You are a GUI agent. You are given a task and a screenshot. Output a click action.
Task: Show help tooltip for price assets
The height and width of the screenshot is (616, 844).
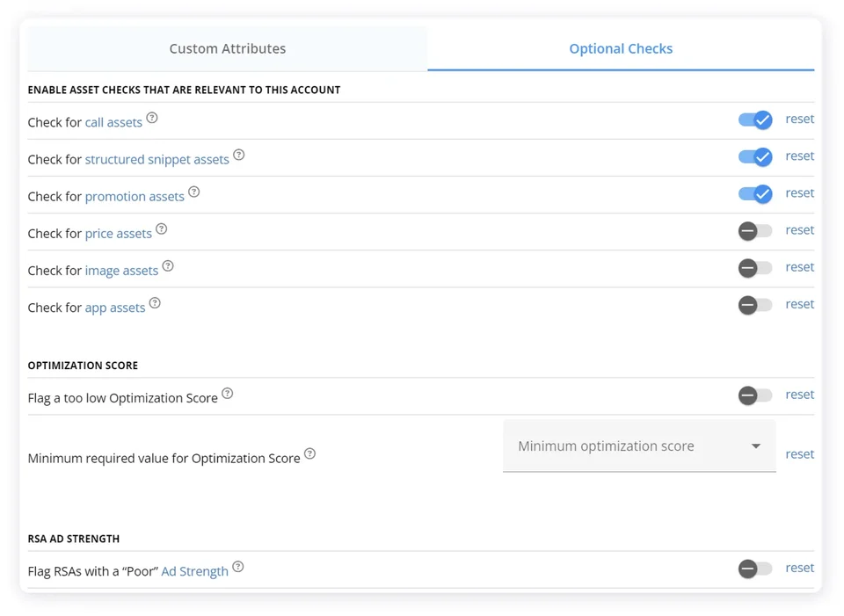[162, 229]
